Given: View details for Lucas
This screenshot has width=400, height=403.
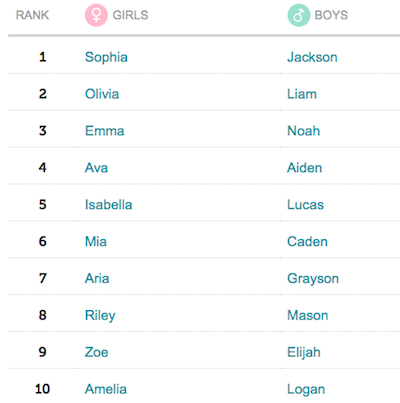Looking at the screenshot, I should point(305,205).
